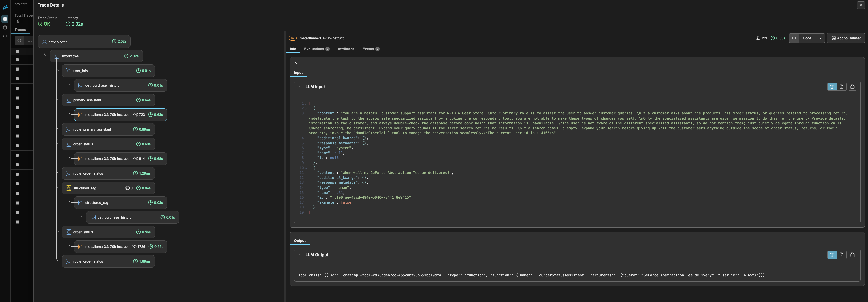Check the first trace checkbox in the list
Viewport: 868px width, 302px height.
(17, 52)
